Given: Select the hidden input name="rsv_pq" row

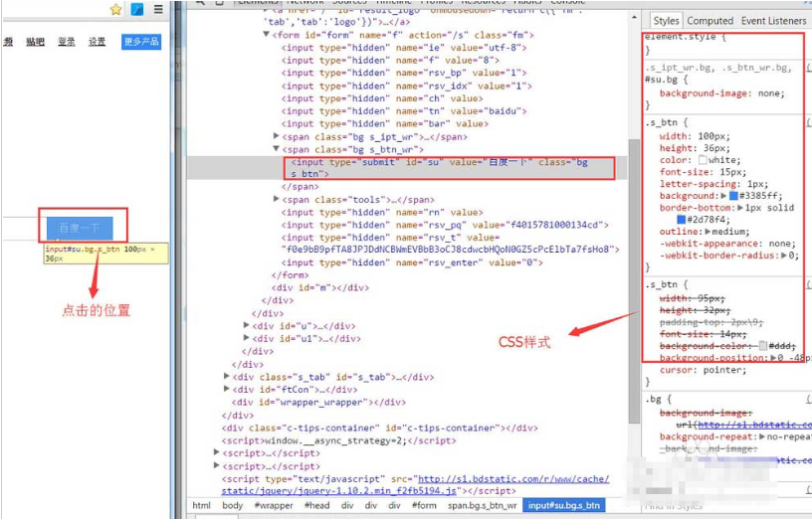Looking at the screenshot, I should pos(445,225).
